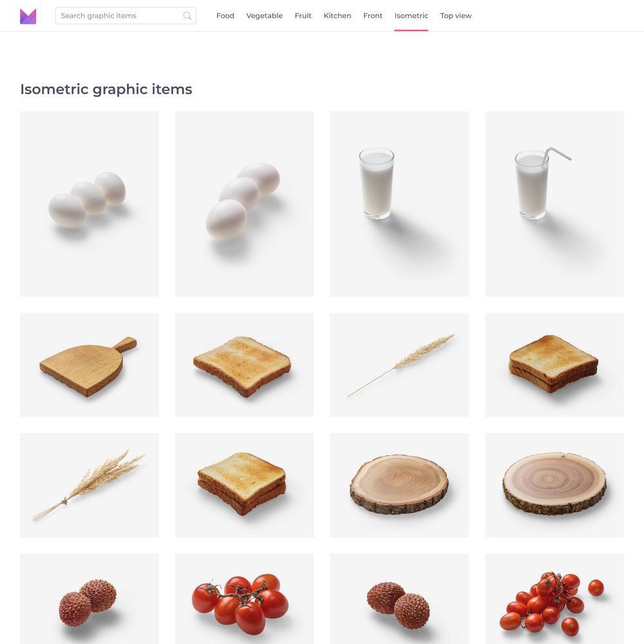Open the Vegetable category
The height and width of the screenshot is (644, 644).
coord(265,15)
